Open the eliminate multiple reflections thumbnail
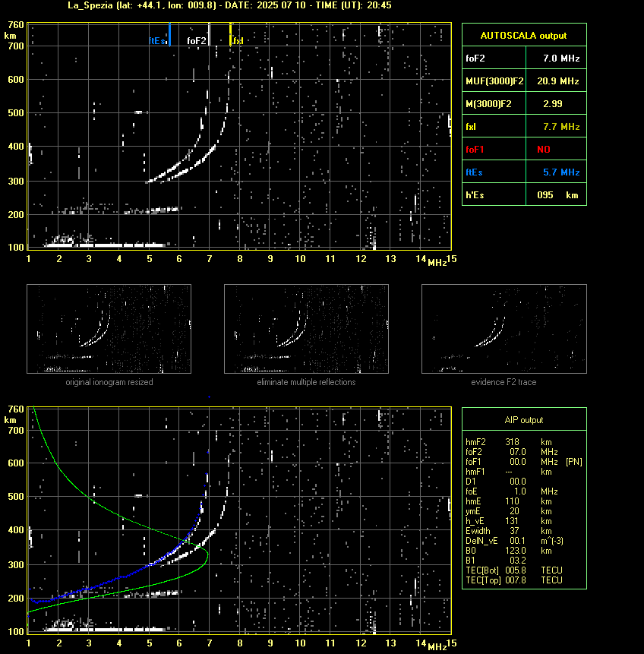The width and height of the screenshot is (644, 654). pyautogui.click(x=306, y=329)
